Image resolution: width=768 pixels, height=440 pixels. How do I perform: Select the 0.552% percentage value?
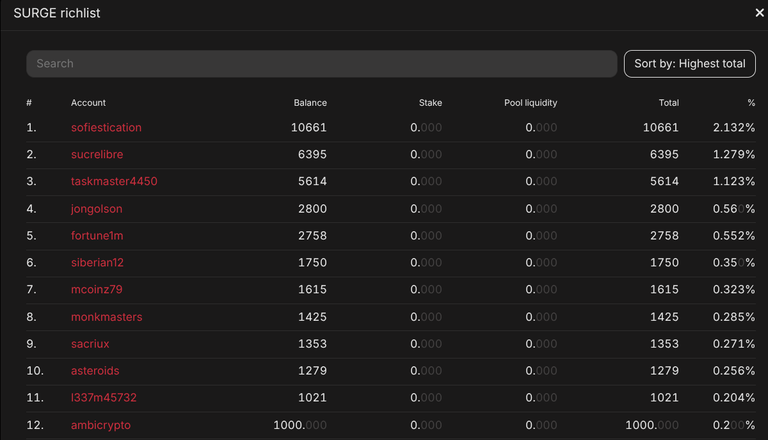734,236
